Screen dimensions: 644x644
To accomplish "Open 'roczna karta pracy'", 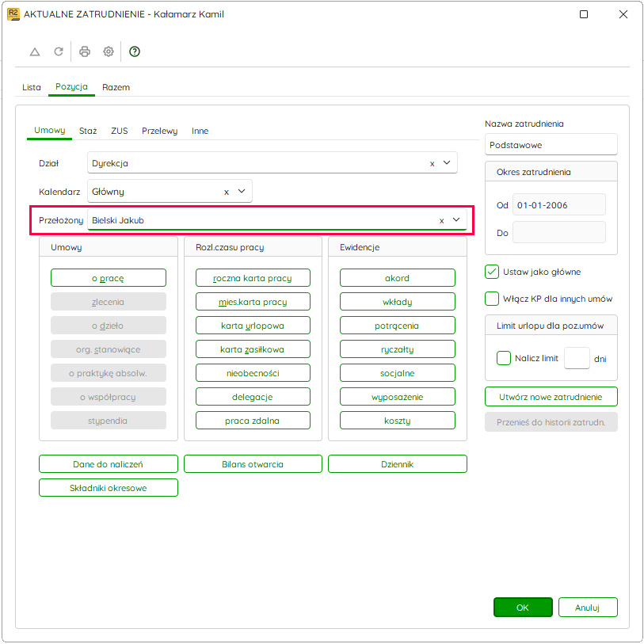I will tap(253, 278).
